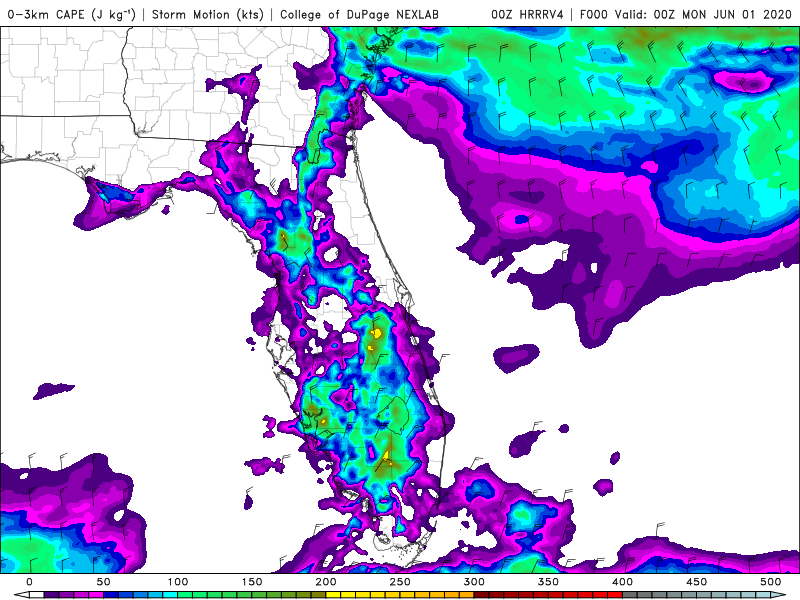
Task: Click the Lake Okeechobee outline on the map
Action: 394,413
